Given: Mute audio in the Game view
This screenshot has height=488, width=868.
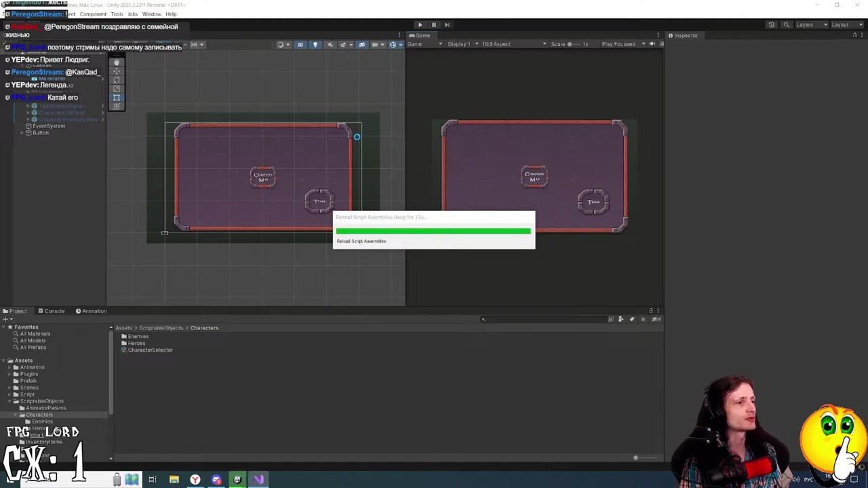Looking at the screenshot, I should [x=652, y=44].
